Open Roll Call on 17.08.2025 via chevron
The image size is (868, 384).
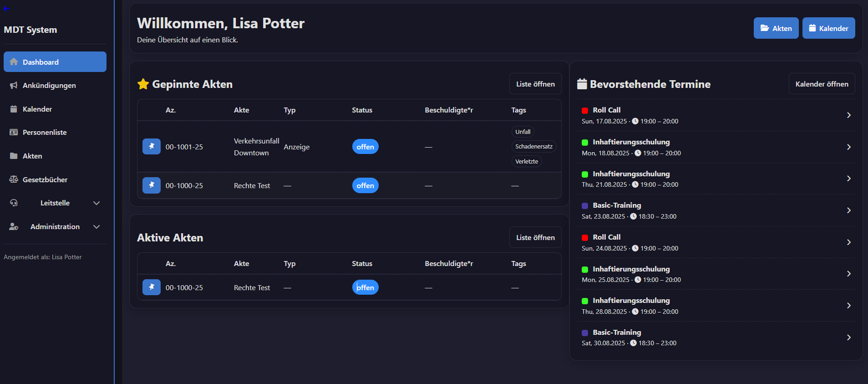point(849,115)
